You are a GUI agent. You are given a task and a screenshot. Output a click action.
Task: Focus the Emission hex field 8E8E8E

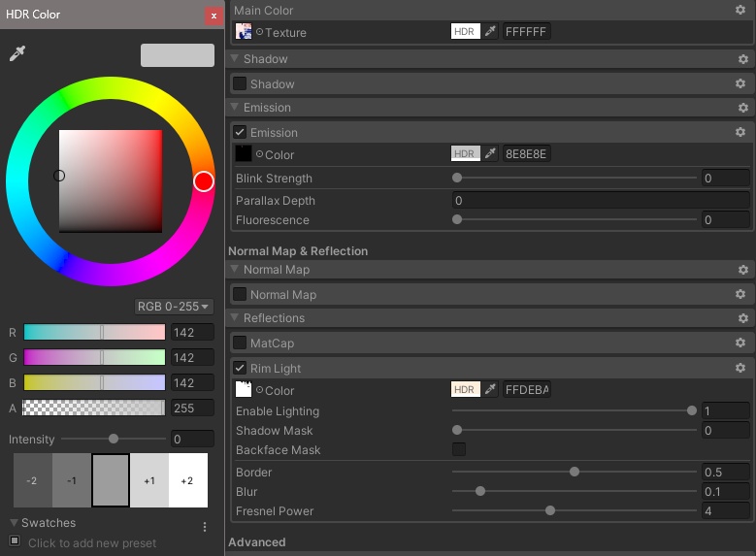(527, 154)
